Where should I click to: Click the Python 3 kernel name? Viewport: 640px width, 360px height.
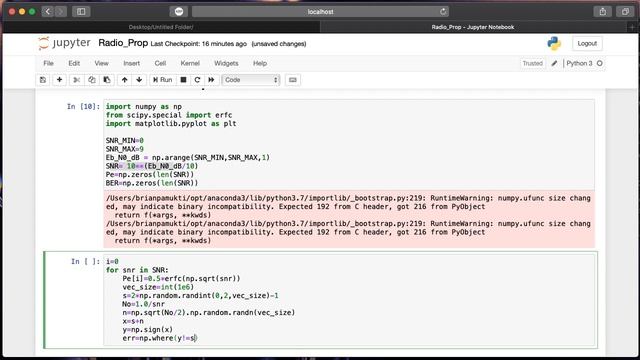pos(579,63)
